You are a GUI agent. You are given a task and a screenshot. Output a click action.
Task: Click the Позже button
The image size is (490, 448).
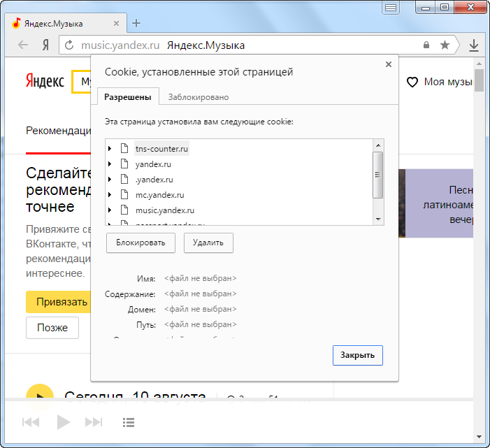(x=52, y=328)
